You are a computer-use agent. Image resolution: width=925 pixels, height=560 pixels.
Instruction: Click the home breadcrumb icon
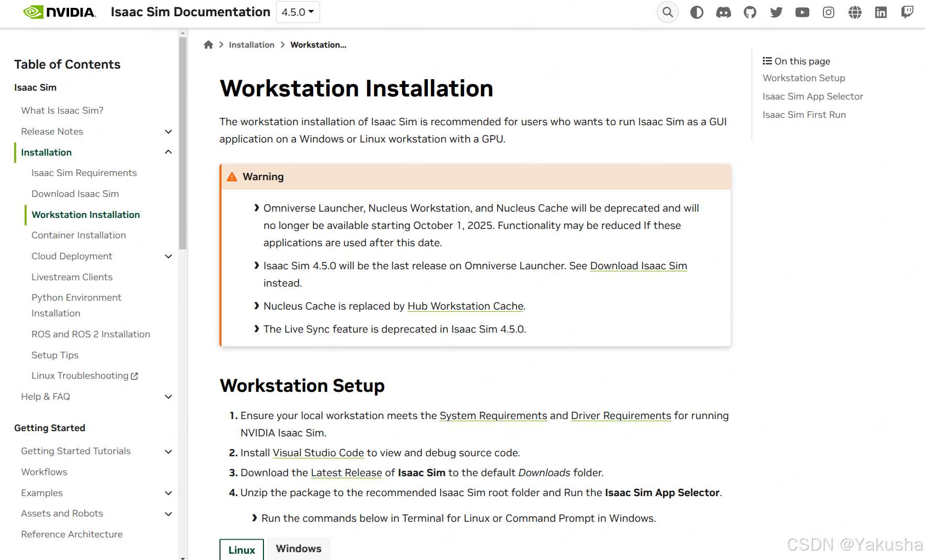[x=208, y=45]
